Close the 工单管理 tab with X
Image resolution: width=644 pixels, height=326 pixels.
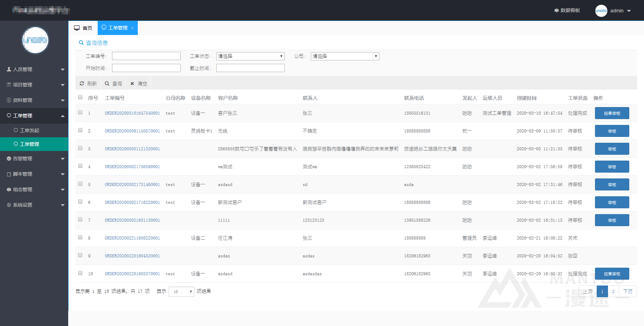(132, 28)
